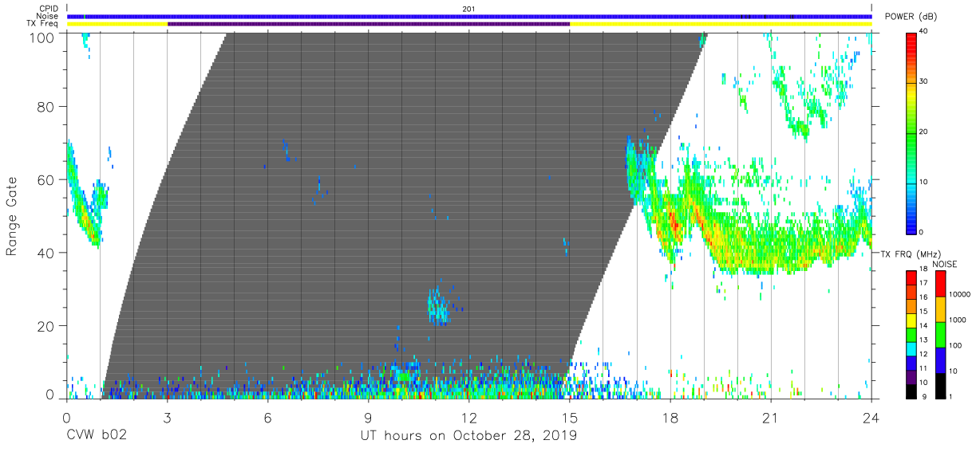980x452 pixels.
Task: Click the 20 tick on the power color bar
Action: tap(923, 132)
